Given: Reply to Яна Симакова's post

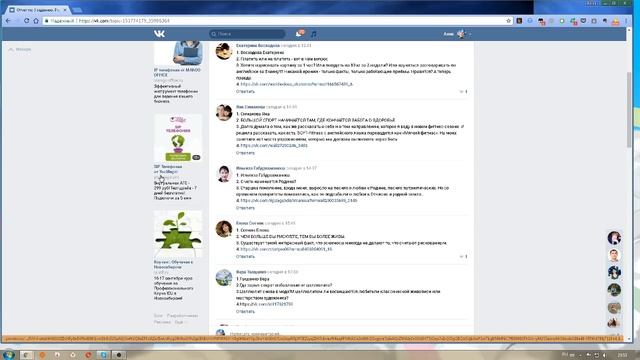Looking at the screenshot, I should (245, 153).
